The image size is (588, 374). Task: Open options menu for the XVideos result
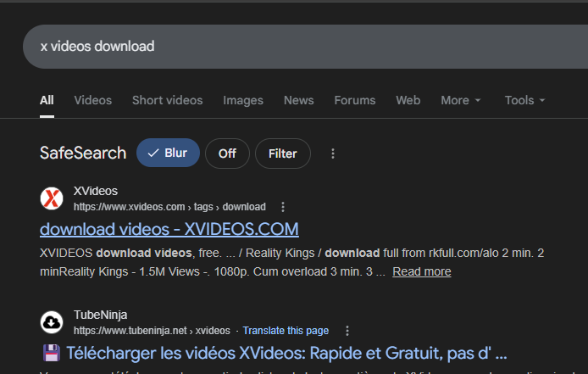tap(283, 207)
